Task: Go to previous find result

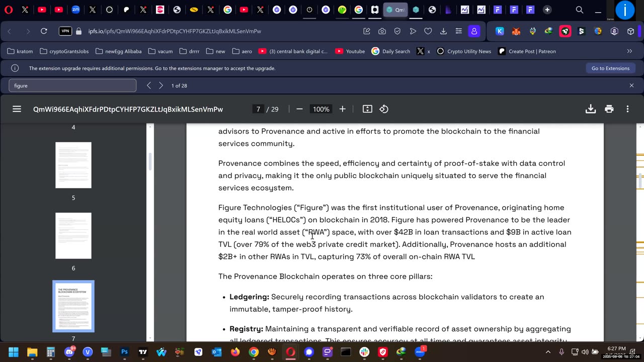Action: click(149, 85)
